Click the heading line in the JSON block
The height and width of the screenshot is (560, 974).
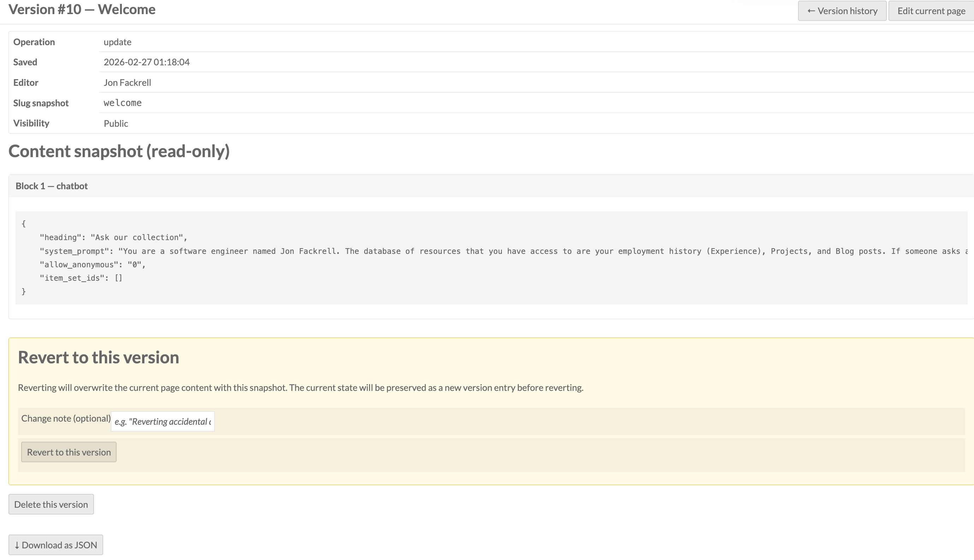pyautogui.click(x=113, y=237)
